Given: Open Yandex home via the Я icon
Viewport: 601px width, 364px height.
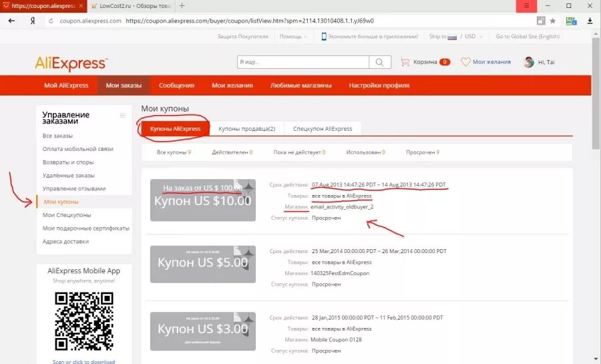Looking at the screenshot, I should (x=33, y=21).
